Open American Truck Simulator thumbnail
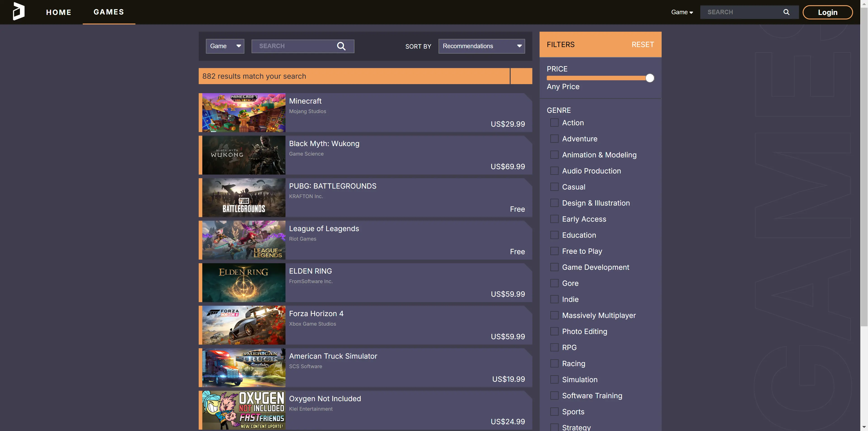 click(244, 367)
